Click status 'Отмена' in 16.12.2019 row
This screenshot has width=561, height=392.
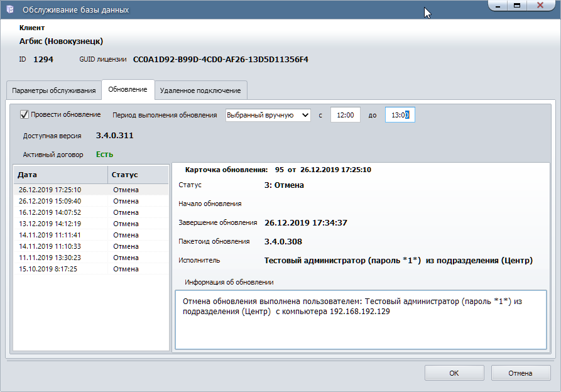click(x=126, y=212)
